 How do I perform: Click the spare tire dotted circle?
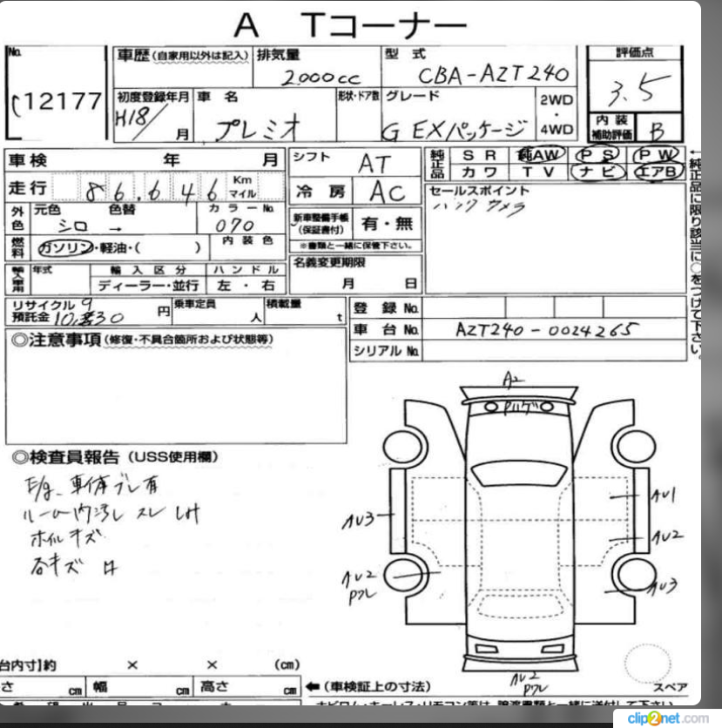pos(648,664)
